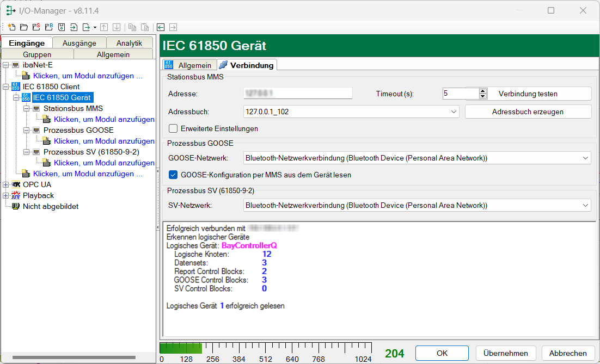Click the Adressbuch erzeugen button

pyautogui.click(x=528, y=112)
